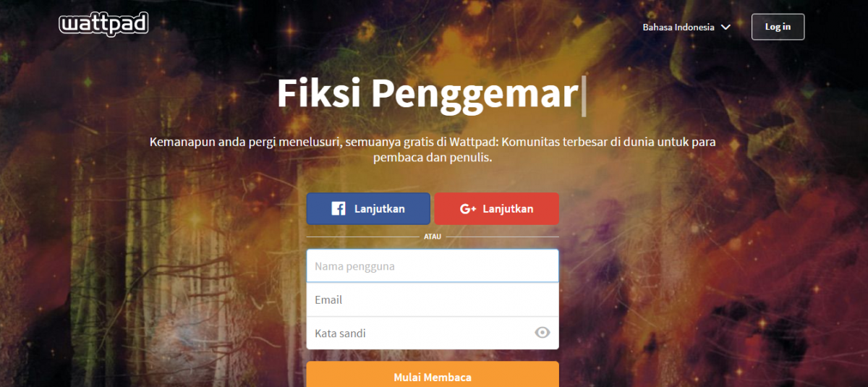Click the ATAU divider label
Image resolution: width=868 pixels, height=387 pixels.
[x=433, y=237]
